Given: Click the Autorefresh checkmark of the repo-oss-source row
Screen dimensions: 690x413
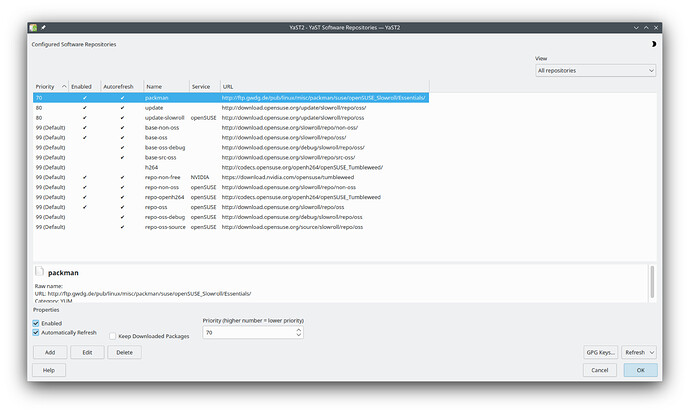Looking at the screenshot, I should pyautogui.click(x=122, y=227).
